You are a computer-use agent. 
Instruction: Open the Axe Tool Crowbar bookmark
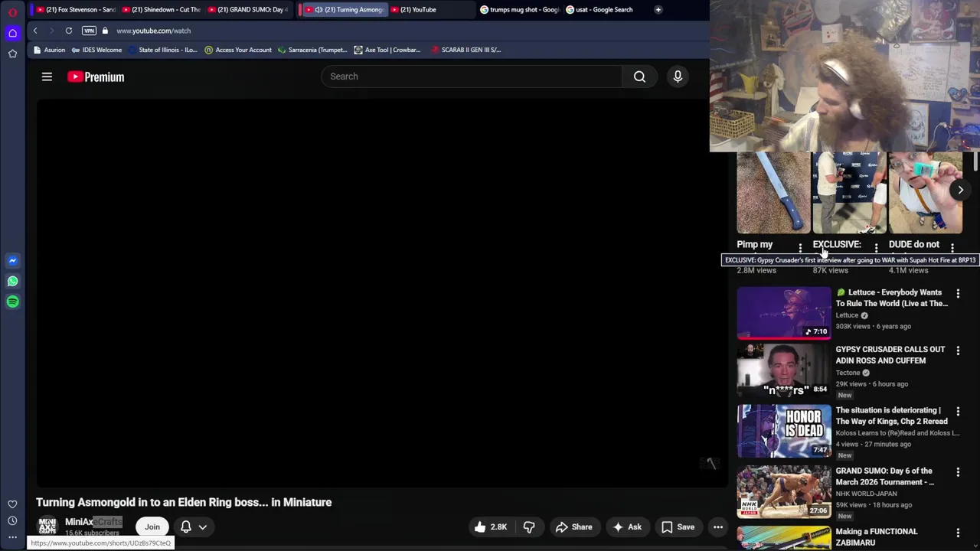[x=387, y=50]
